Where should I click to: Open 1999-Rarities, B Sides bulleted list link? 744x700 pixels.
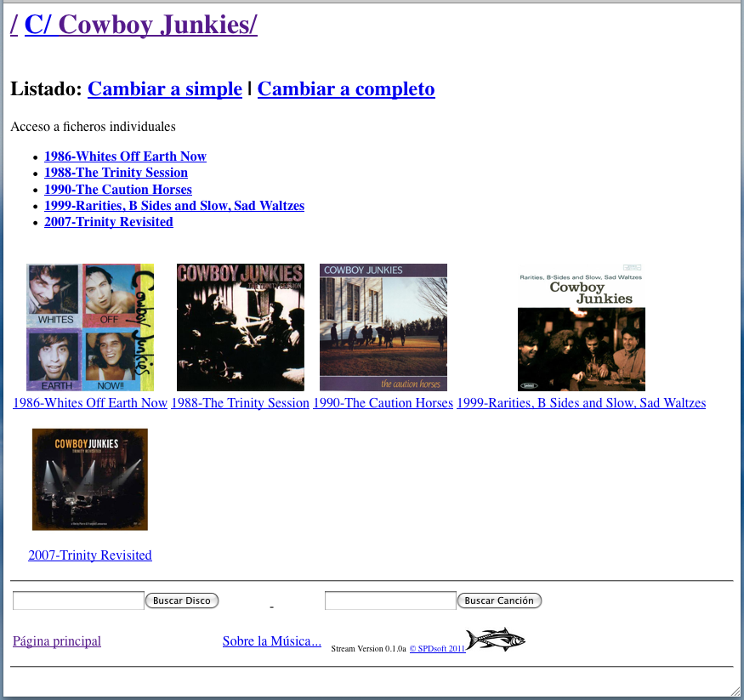coord(174,206)
